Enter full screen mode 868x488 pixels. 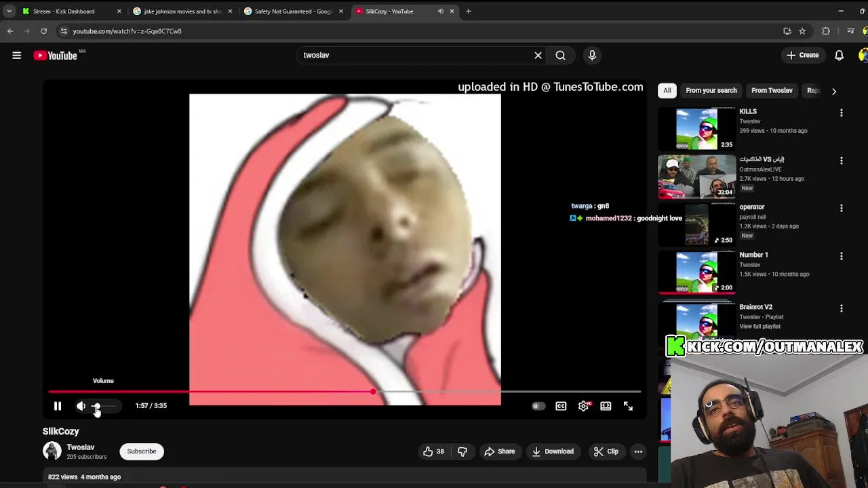[628, 406]
